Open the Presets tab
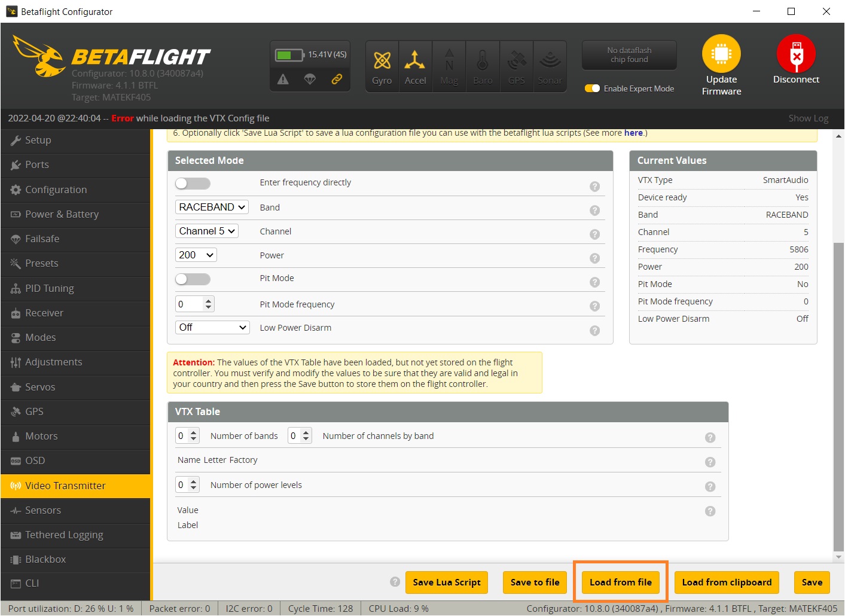This screenshot has width=845, height=616. pyautogui.click(x=75, y=263)
